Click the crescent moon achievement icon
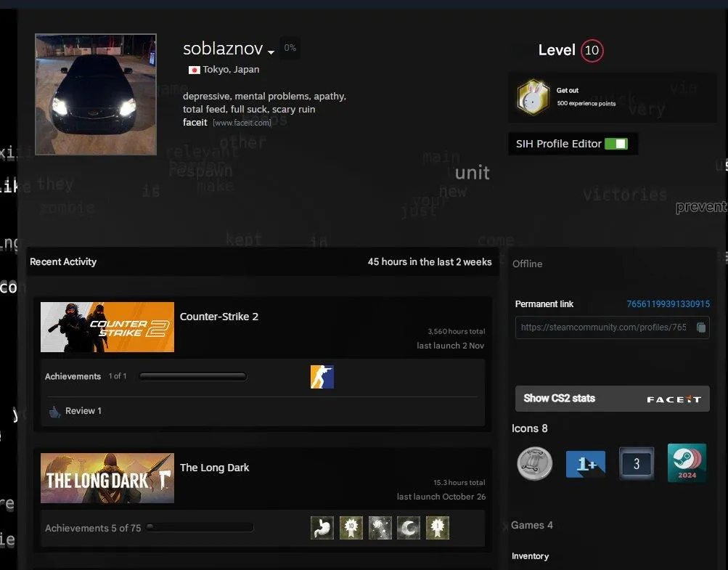 [x=408, y=527]
